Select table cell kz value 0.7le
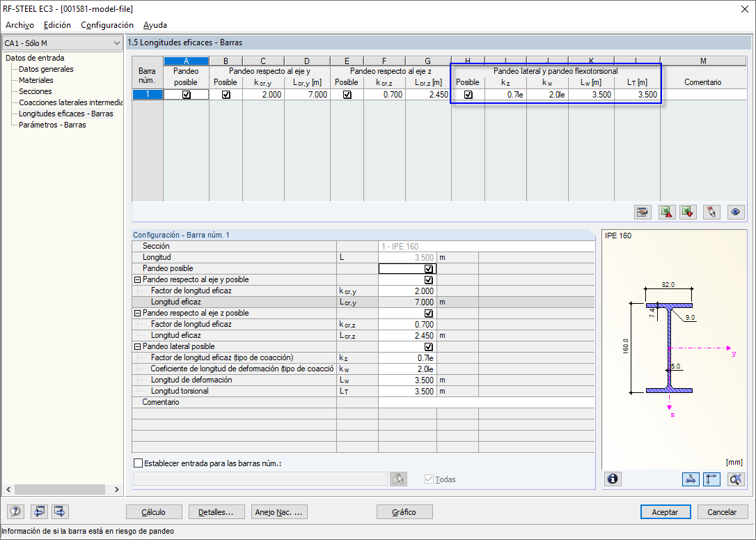This screenshot has height=540, width=756. (x=505, y=95)
